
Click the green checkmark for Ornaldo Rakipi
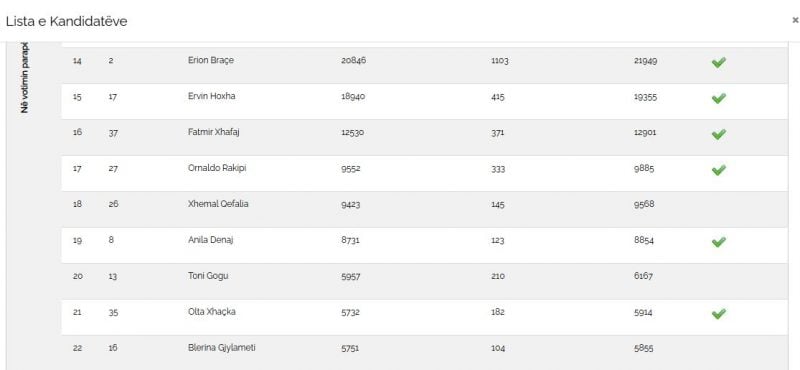(718, 170)
